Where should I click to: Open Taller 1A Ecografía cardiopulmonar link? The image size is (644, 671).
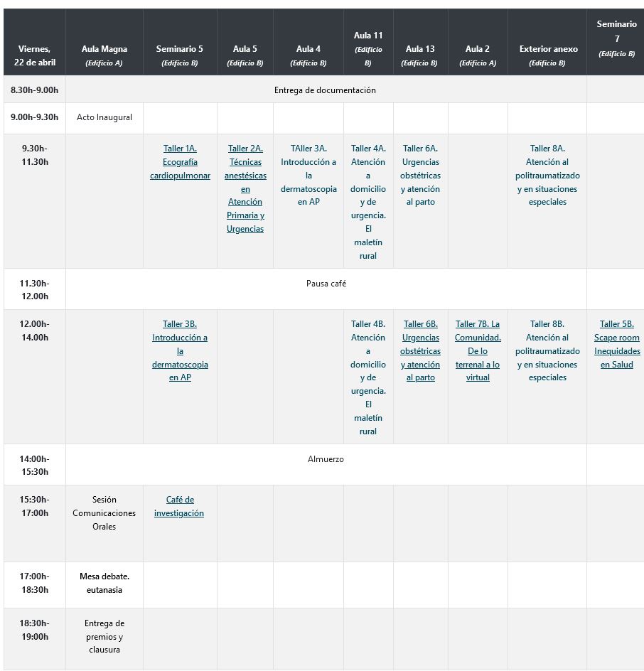180,162
